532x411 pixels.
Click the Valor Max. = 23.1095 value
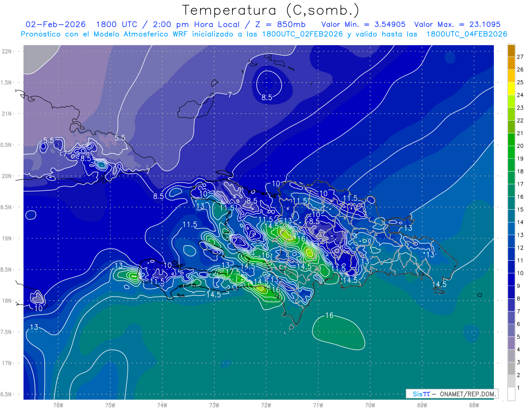(x=457, y=24)
